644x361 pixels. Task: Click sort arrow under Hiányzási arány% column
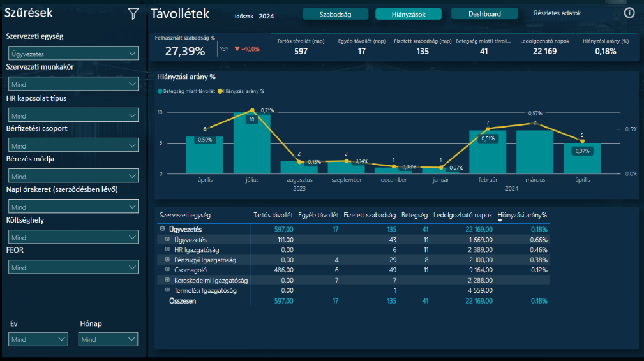500,221
